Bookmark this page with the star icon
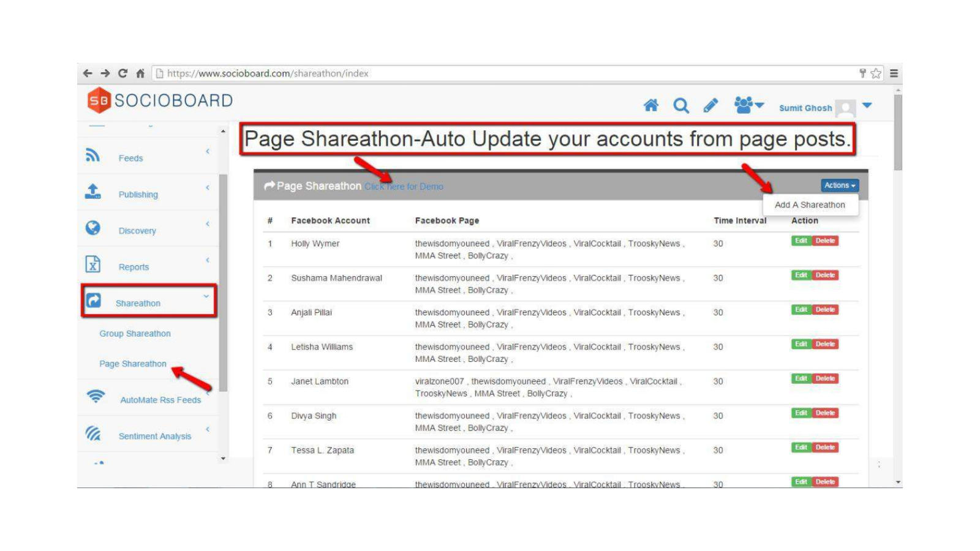This screenshot has height=551, width=980. coord(876,73)
